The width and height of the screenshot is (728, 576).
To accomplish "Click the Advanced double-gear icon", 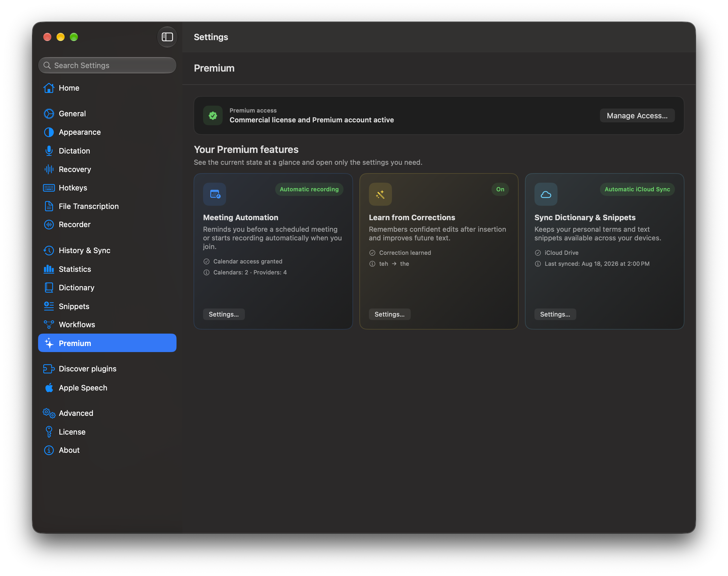I will [49, 413].
